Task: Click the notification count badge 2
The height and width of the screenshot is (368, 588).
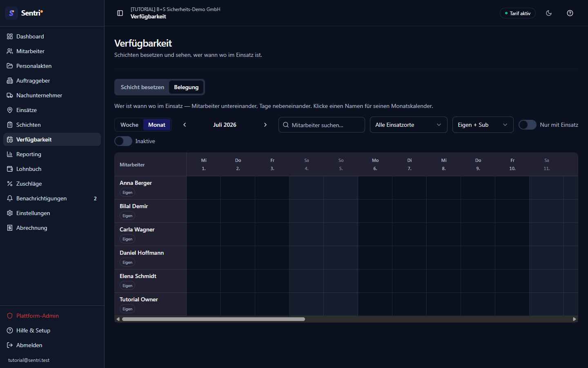Action: [95, 198]
